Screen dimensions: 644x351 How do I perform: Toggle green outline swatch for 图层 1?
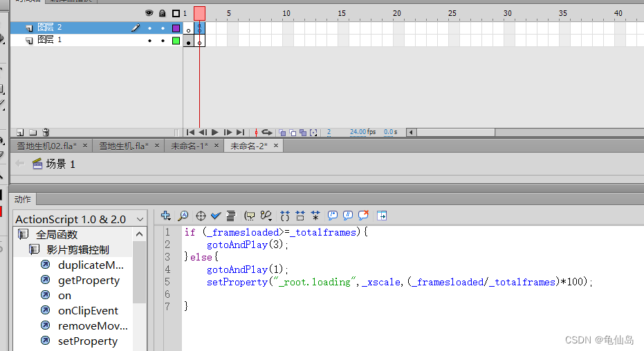tap(176, 41)
